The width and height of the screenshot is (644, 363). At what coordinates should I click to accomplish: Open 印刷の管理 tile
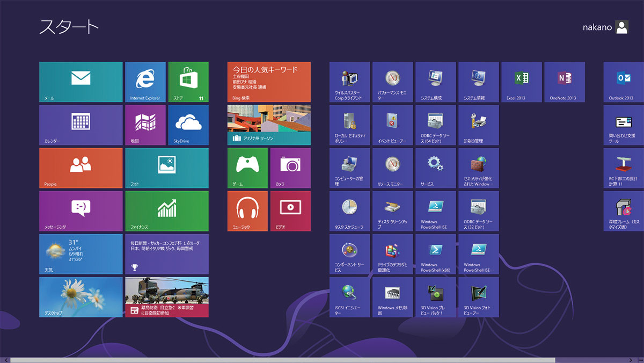(479, 125)
